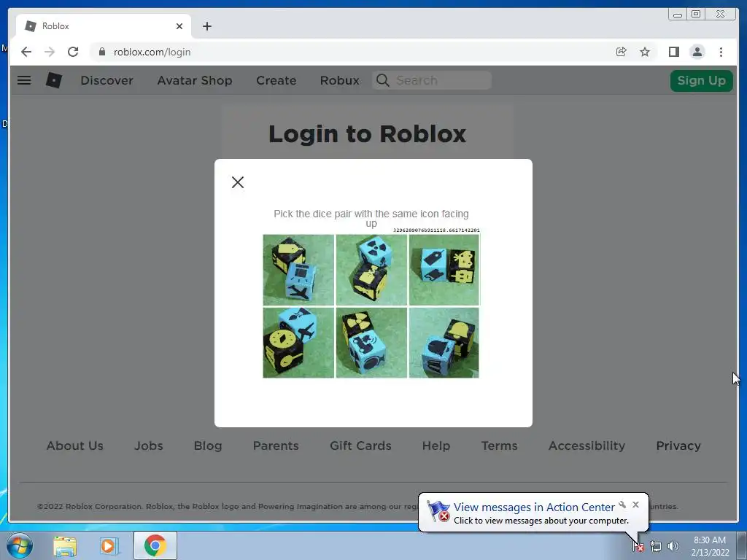
Task: Open the Accessibility footer link
Action: point(587,446)
